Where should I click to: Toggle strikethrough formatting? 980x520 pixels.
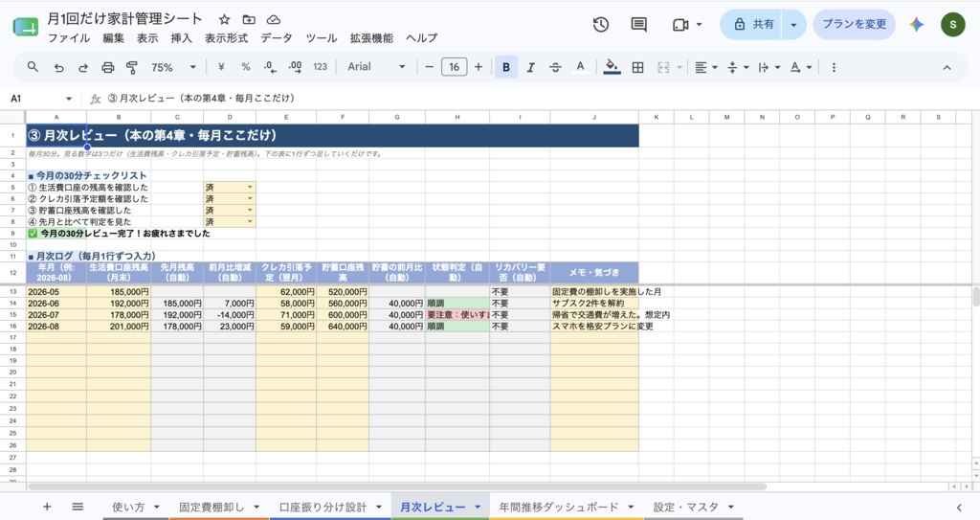pos(555,67)
